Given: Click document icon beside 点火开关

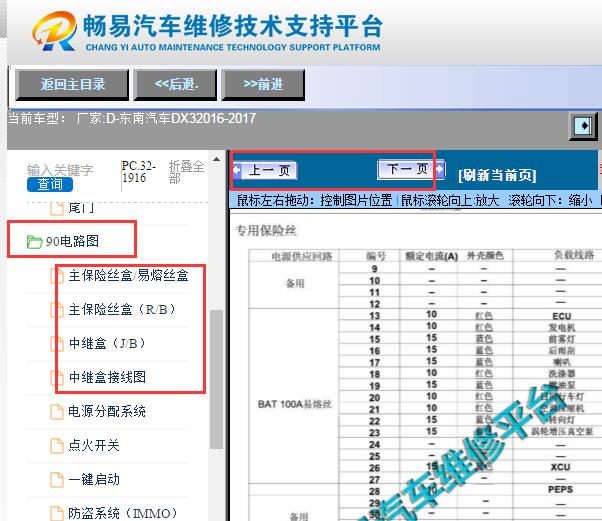Looking at the screenshot, I should click(x=57, y=445).
